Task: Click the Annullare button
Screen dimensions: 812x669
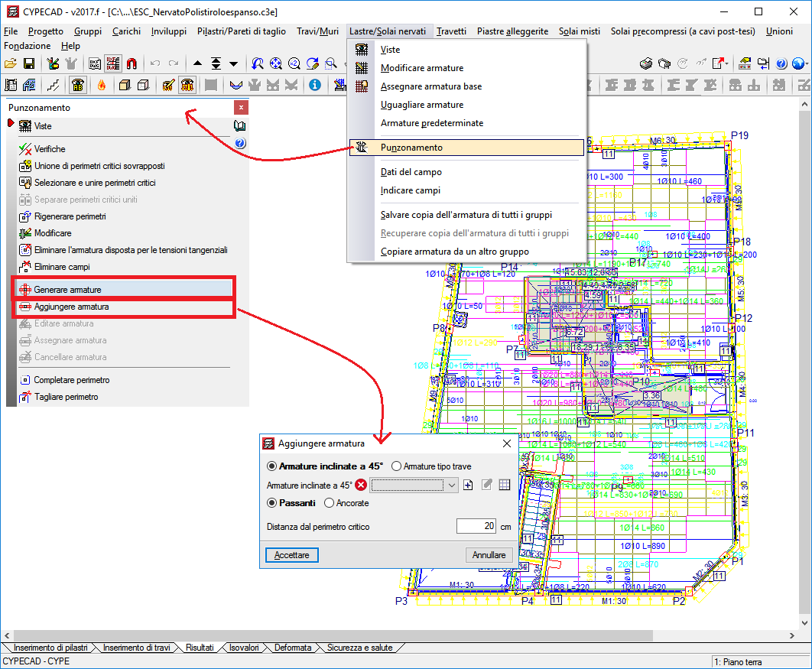Action: 489,555
